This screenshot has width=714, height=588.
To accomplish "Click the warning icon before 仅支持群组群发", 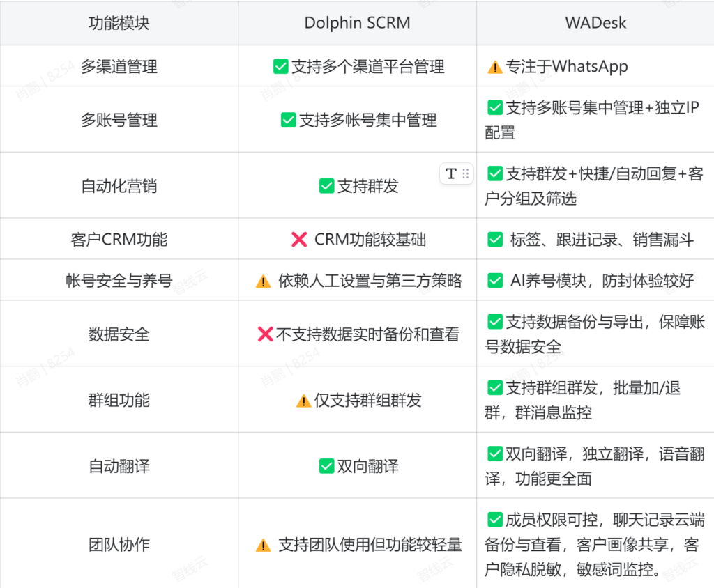I will pos(303,401).
